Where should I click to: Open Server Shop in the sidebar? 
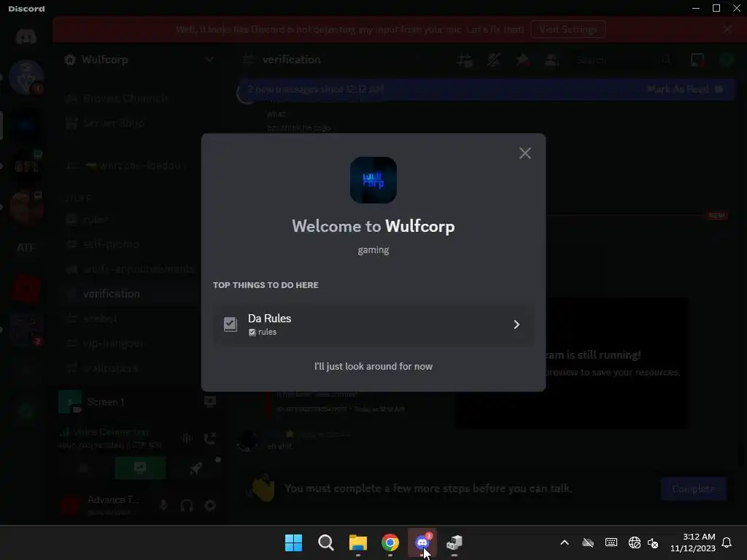point(113,122)
